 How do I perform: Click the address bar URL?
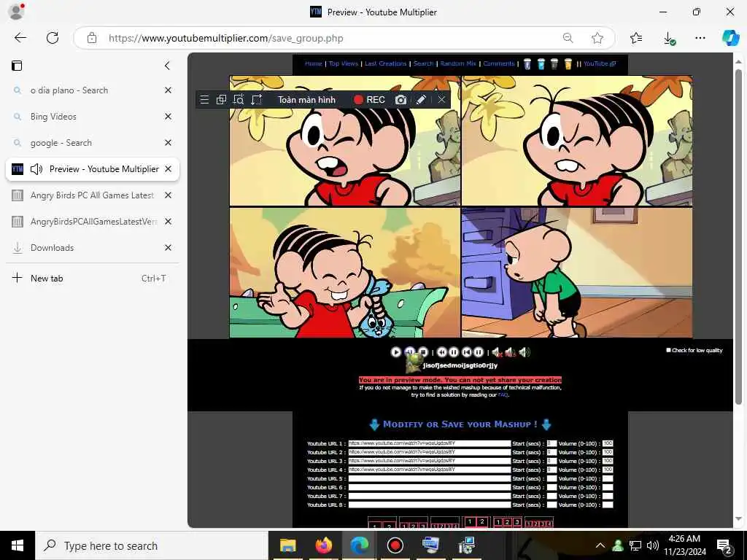coord(226,38)
